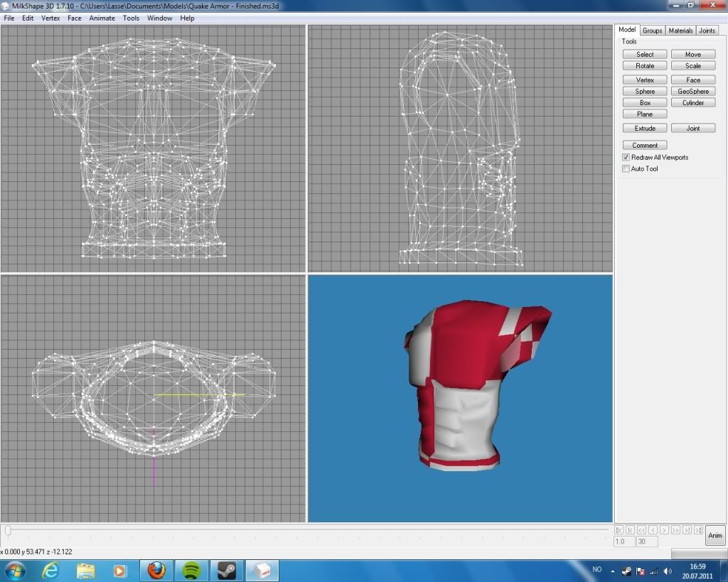Play animation backward with the << button
This screenshot has height=582, width=728.
coord(642,529)
